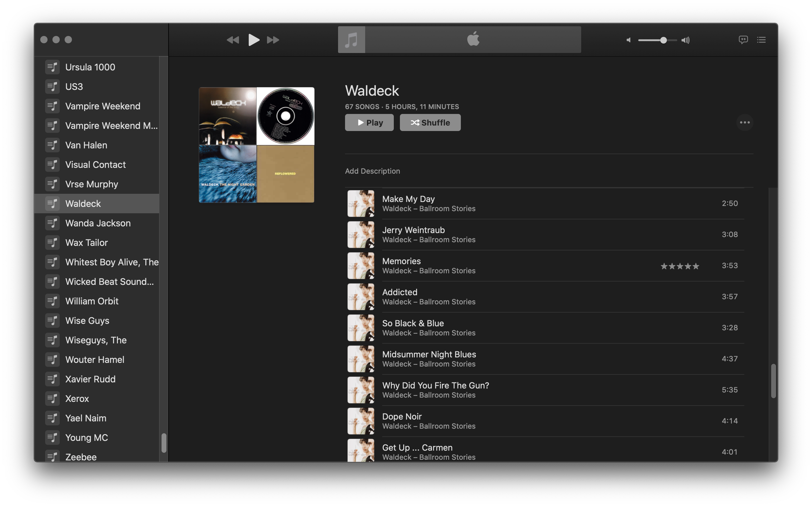Open the more options ellipsis for Waldeck

tap(745, 122)
